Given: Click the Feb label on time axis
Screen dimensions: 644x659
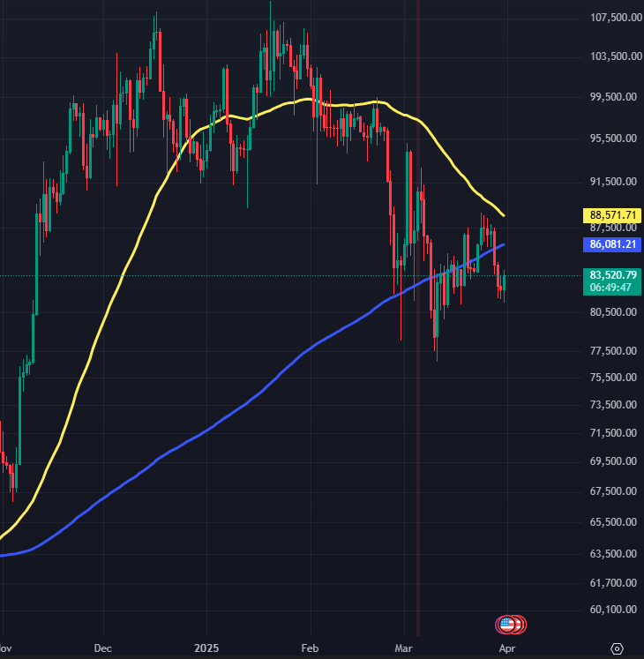Looking at the screenshot, I should point(311,648).
